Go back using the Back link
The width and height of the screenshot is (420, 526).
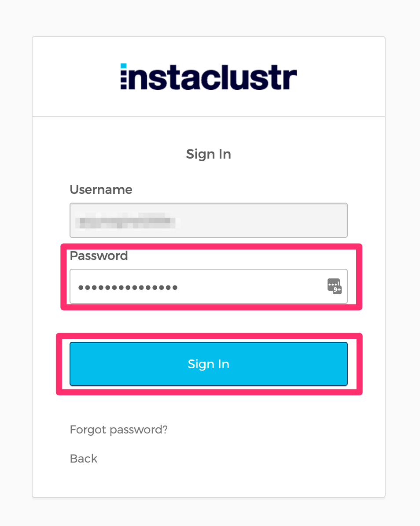[x=84, y=459]
